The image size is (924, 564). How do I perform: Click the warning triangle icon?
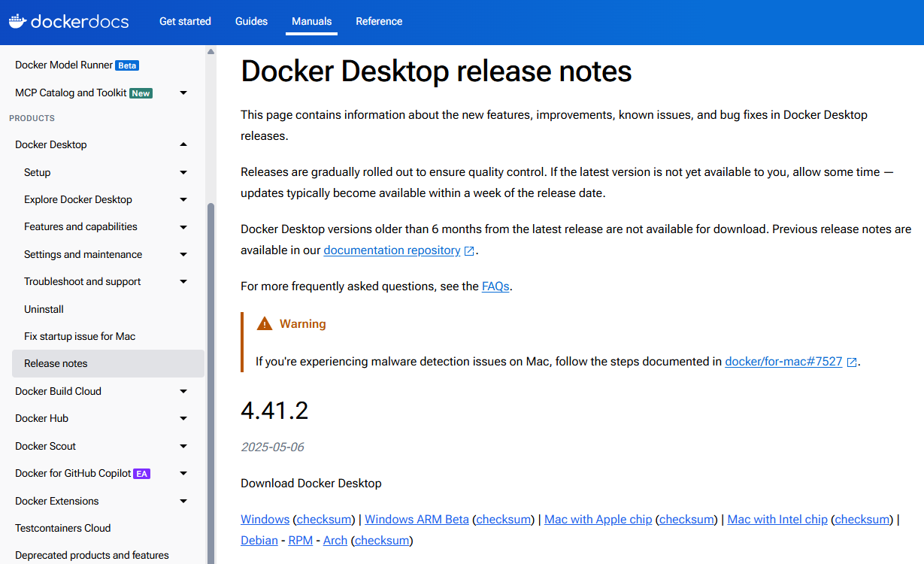(264, 323)
